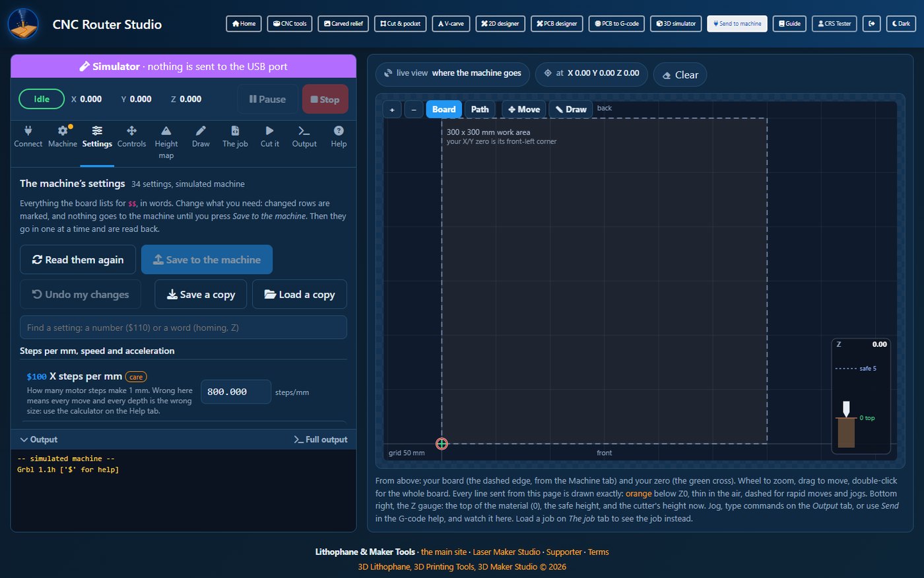Open the Connect tab with the plug icon
The image size is (924, 578).
[28, 137]
